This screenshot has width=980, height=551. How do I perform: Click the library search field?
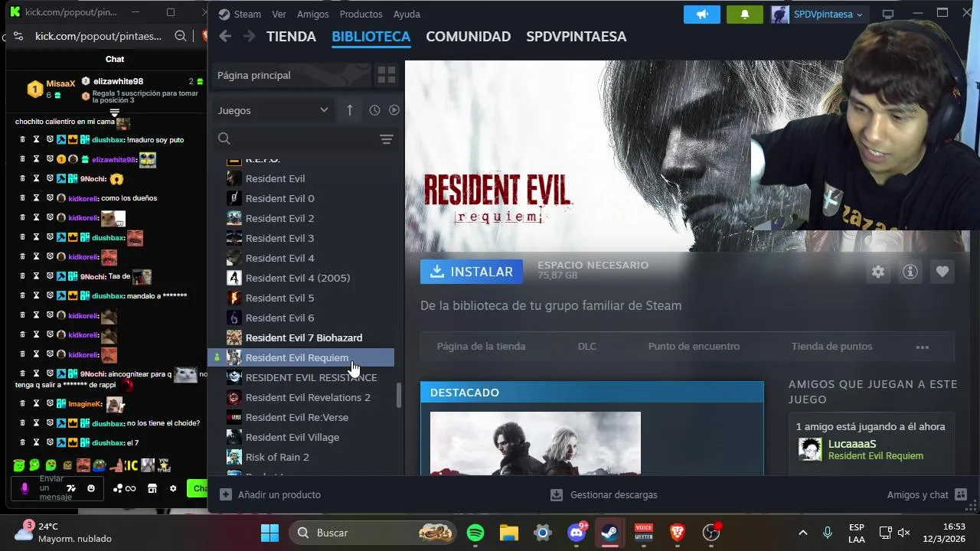[304, 139]
